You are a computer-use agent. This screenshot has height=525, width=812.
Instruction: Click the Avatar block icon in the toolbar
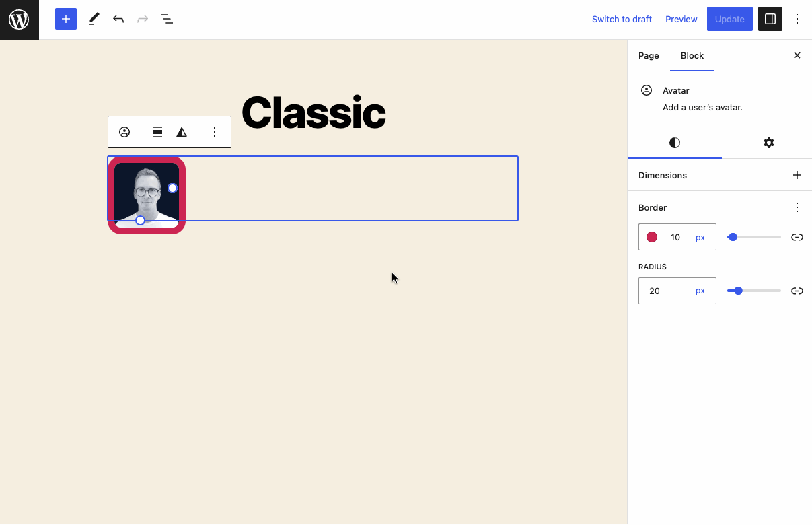[x=124, y=131]
